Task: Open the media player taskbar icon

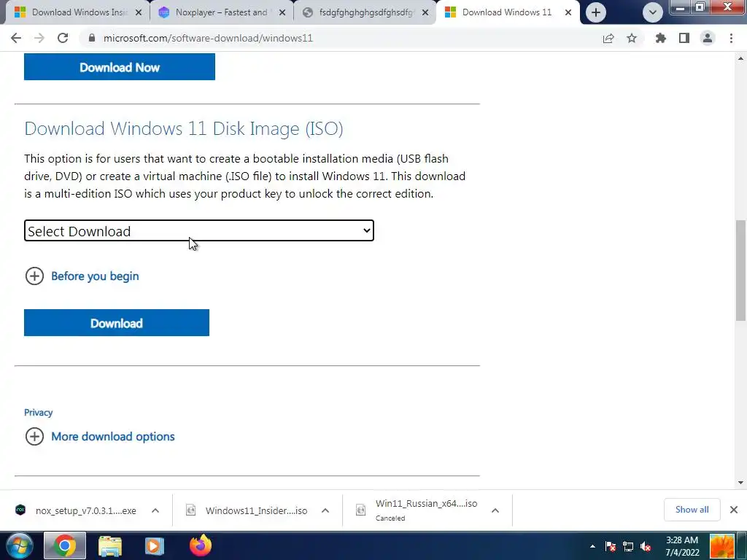Action: pyautogui.click(x=154, y=545)
